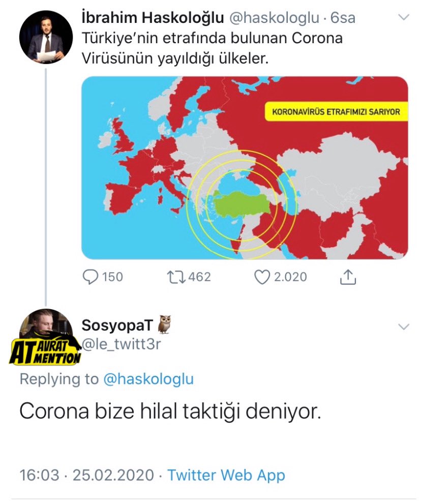The image size is (421, 504).
Task: Open the share icon for the tweet
Action: [x=348, y=277]
